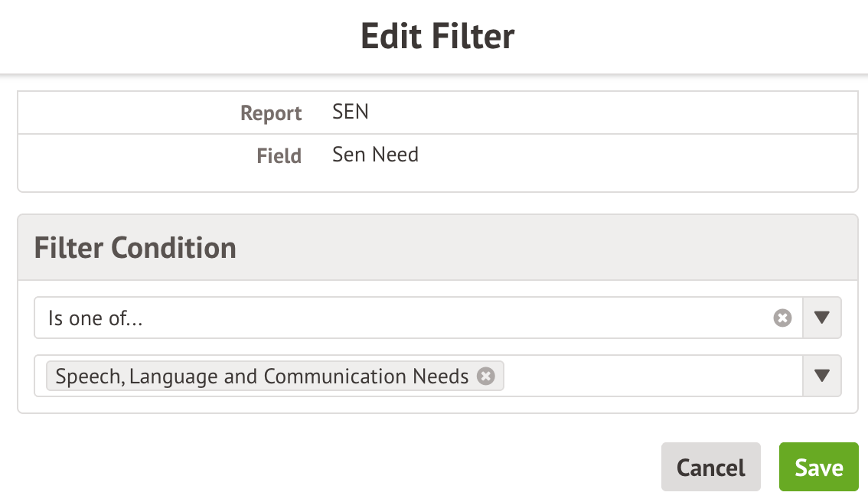Image resolution: width=868 pixels, height=502 pixels.
Task: Save the edited filter
Action: (818, 467)
